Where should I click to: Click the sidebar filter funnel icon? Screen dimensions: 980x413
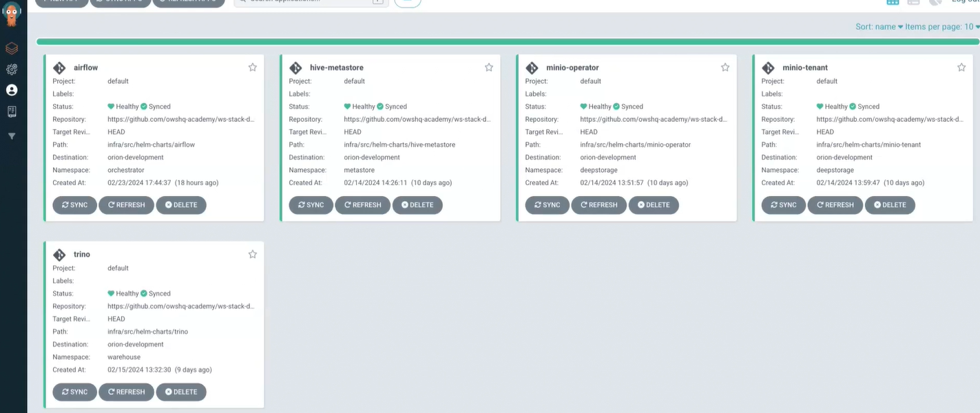[12, 136]
